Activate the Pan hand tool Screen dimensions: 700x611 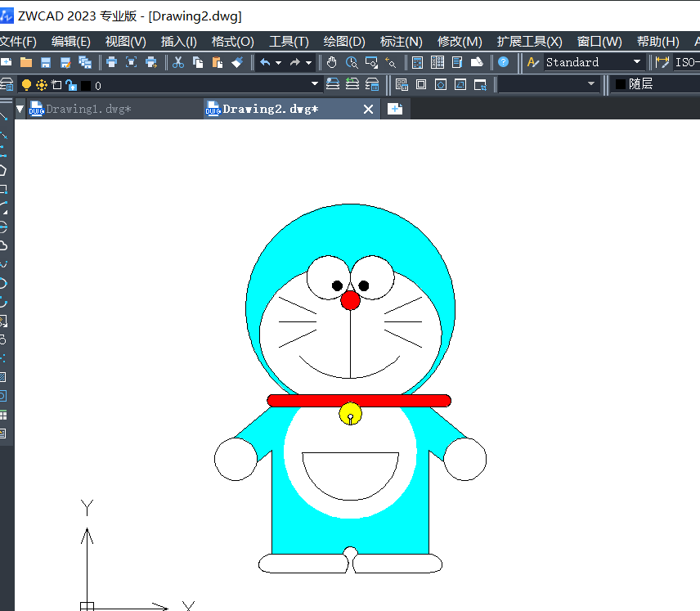click(331, 62)
